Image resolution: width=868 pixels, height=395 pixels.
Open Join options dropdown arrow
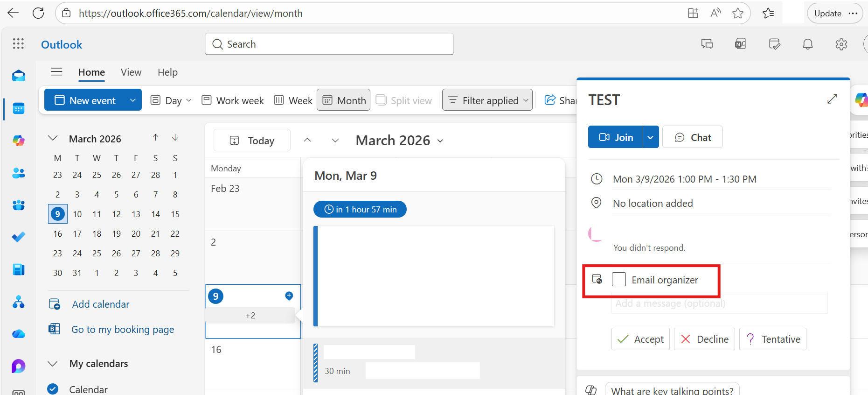coord(651,137)
